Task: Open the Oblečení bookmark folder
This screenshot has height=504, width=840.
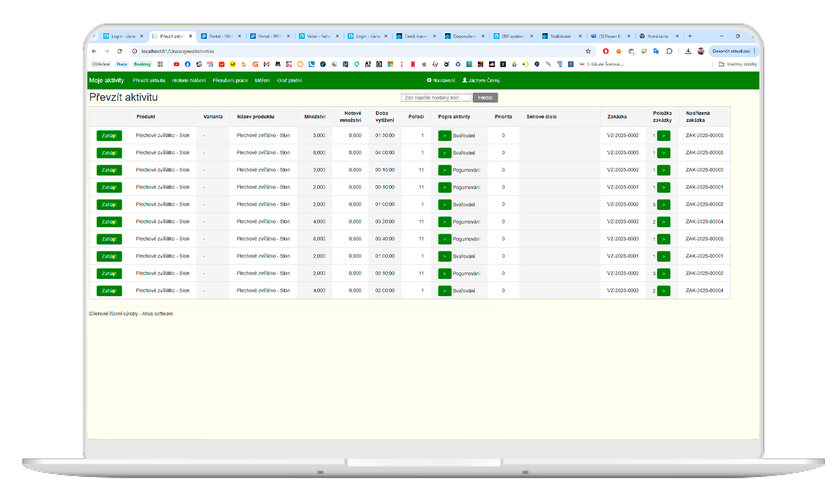Action: pos(101,64)
